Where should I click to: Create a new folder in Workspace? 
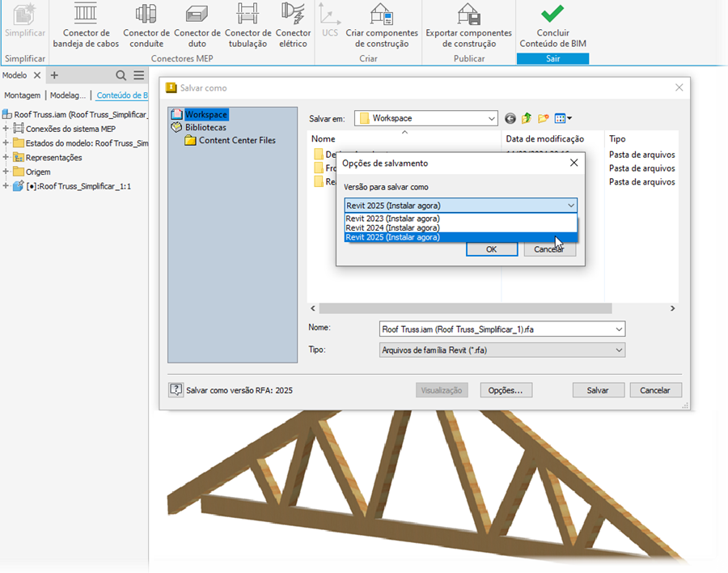[544, 118]
